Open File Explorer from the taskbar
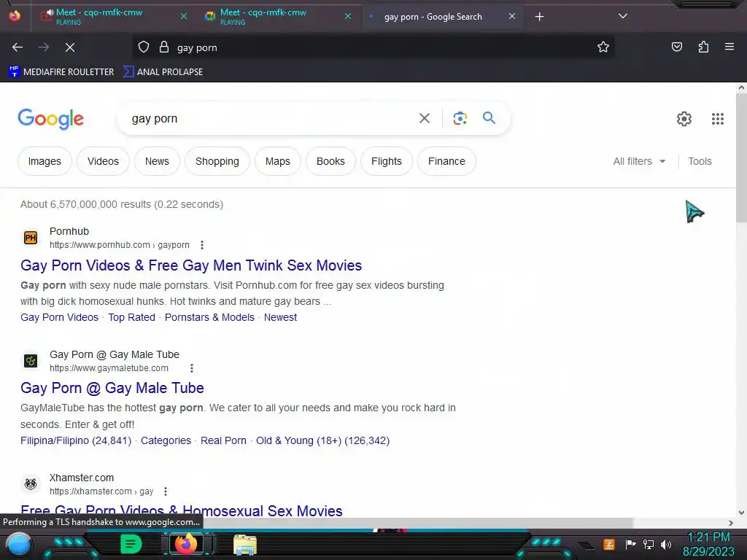Image resolution: width=747 pixels, height=560 pixels. coord(245,545)
